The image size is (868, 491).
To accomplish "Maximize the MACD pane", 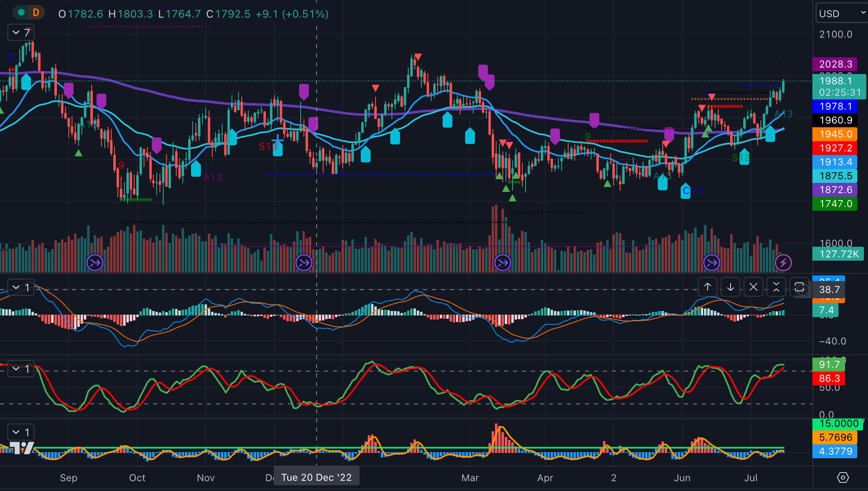I will [x=799, y=287].
